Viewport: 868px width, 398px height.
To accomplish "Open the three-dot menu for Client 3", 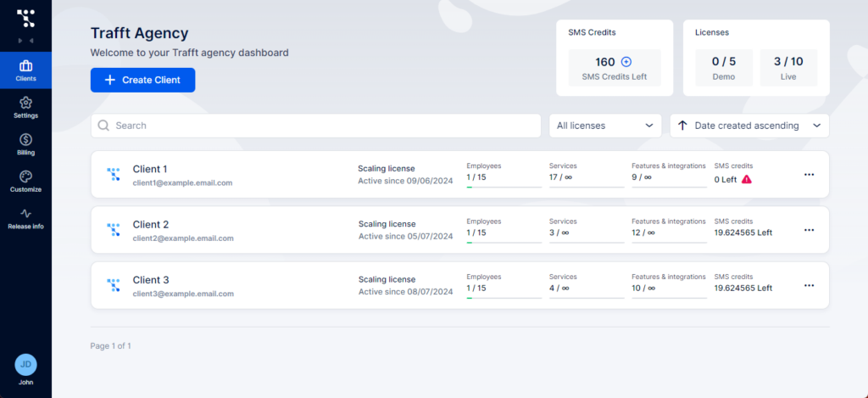I will pos(809,285).
